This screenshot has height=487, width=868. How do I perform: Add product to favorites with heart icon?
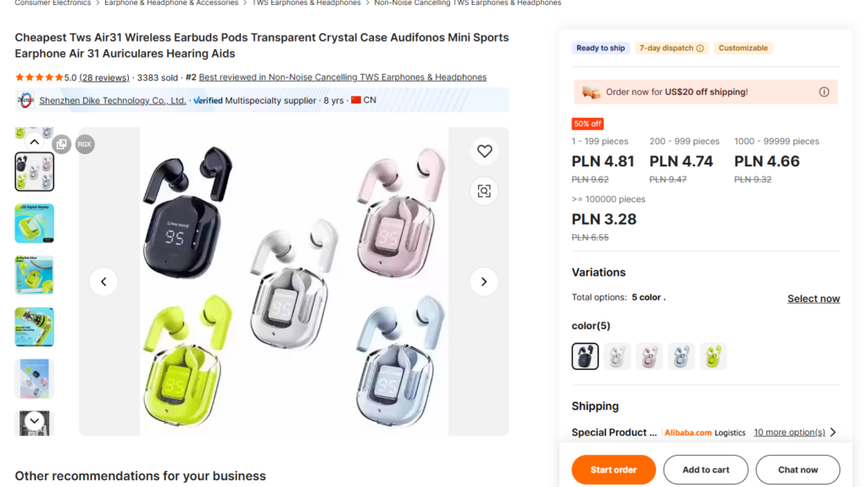[484, 151]
